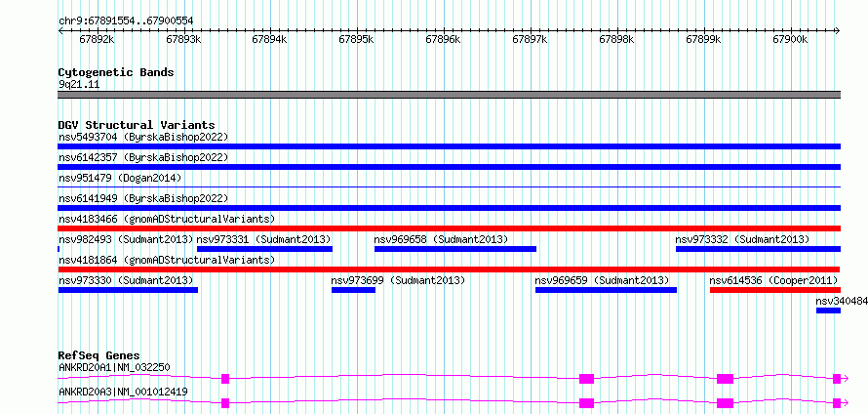This screenshot has height=414, width=868.
Task: Select the 67894k mark on the ruler
Action: click(x=270, y=39)
